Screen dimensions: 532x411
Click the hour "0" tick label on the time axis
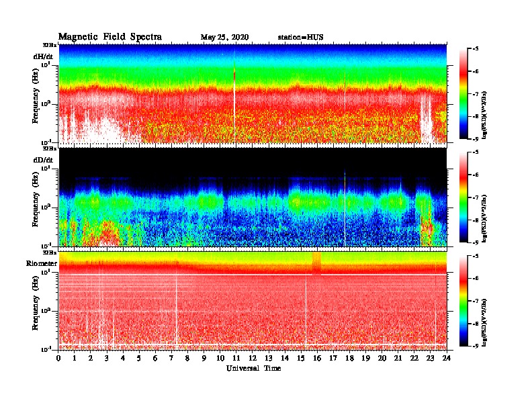coord(58,358)
